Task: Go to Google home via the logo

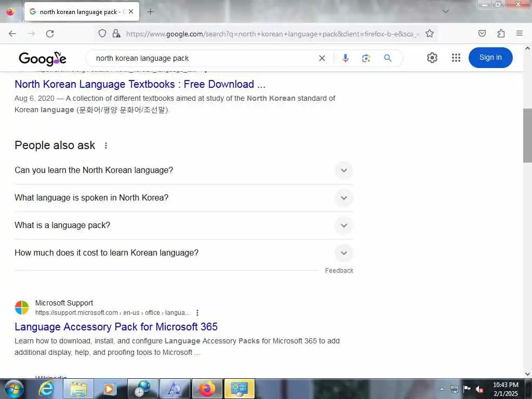Action: [43, 58]
